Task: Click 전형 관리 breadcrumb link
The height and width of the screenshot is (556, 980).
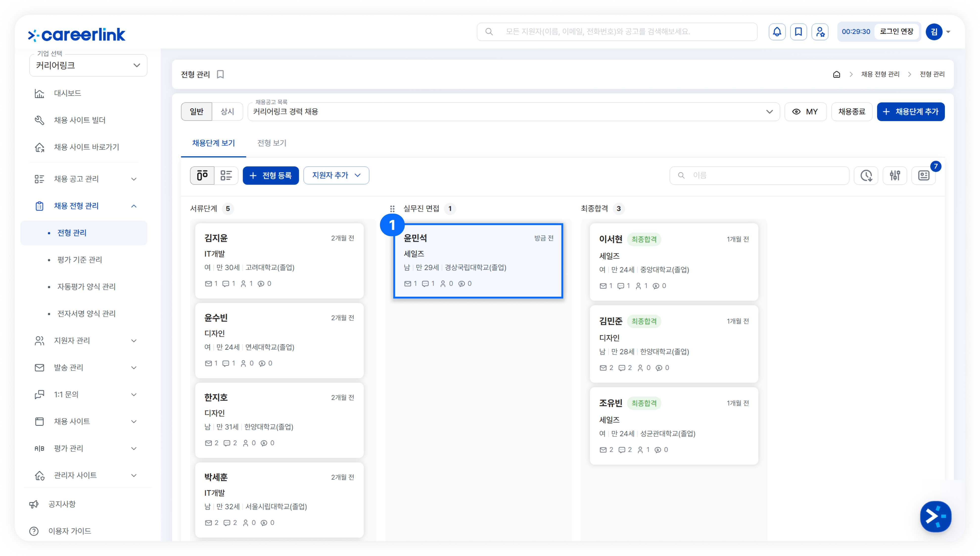Action: pos(932,74)
